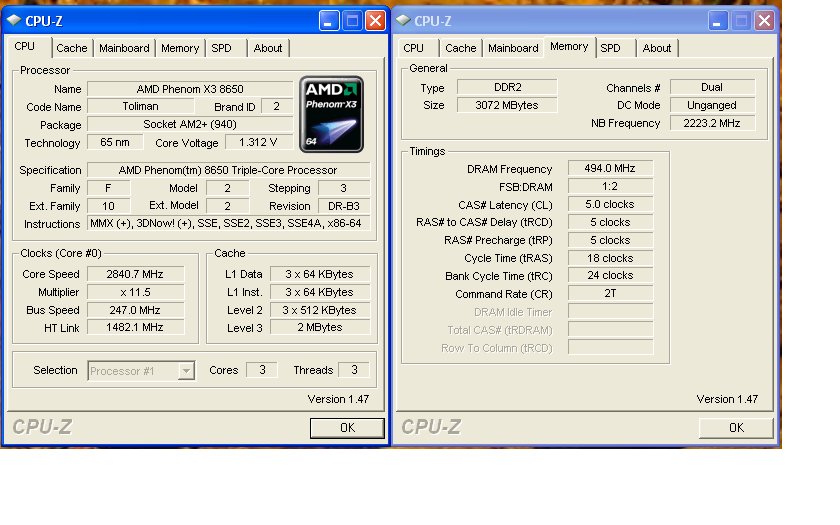Click the HT Link value 1482.1 MHz
Viewport: 840px width, 525px height.
(x=135, y=327)
